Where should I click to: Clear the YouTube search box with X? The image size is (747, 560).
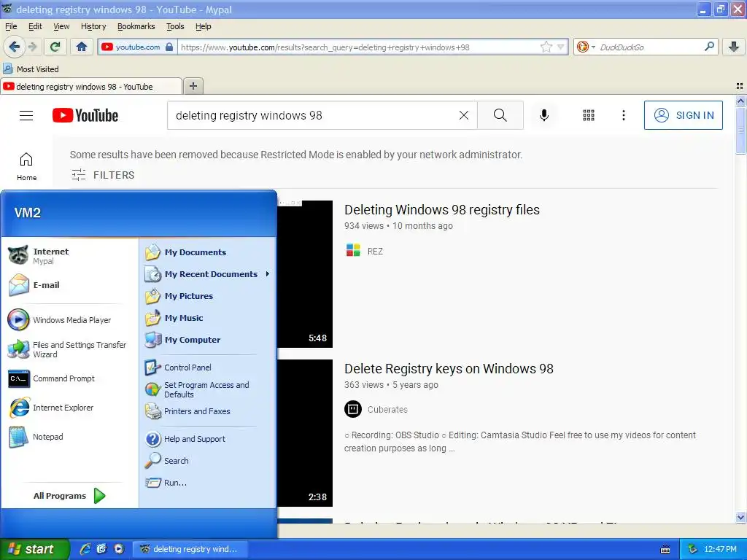click(x=463, y=115)
